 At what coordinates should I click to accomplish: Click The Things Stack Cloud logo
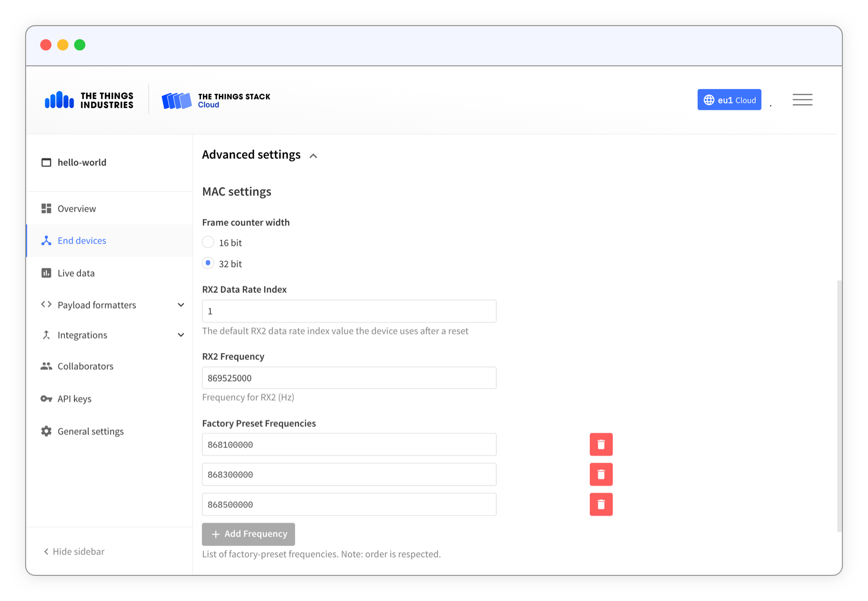(x=216, y=100)
